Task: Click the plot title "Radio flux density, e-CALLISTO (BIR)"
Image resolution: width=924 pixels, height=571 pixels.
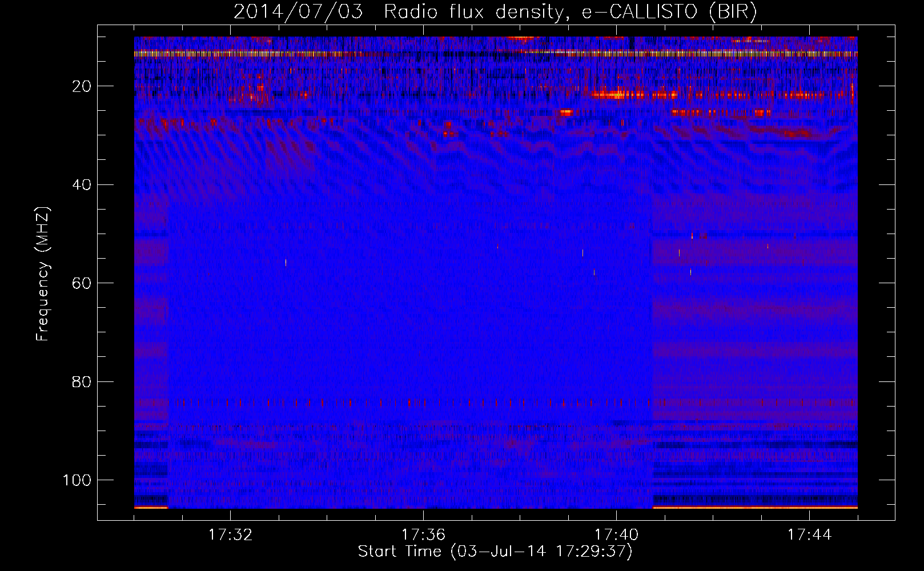Action: 571,12
